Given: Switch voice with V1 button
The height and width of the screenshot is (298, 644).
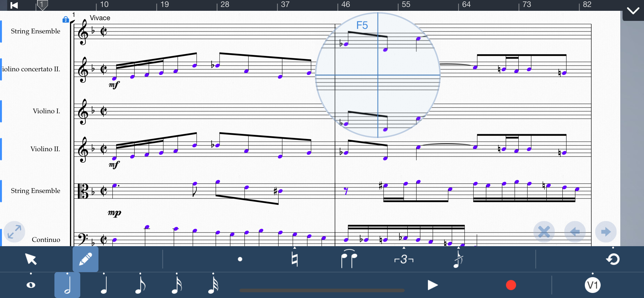Looking at the screenshot, I should 592,285.
